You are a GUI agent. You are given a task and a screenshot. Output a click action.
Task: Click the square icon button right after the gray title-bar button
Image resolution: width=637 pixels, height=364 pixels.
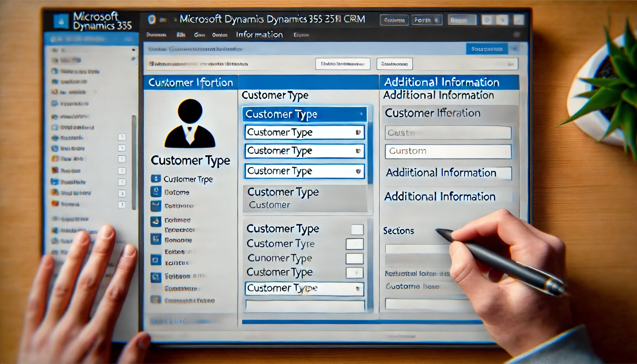pos(487,20)
